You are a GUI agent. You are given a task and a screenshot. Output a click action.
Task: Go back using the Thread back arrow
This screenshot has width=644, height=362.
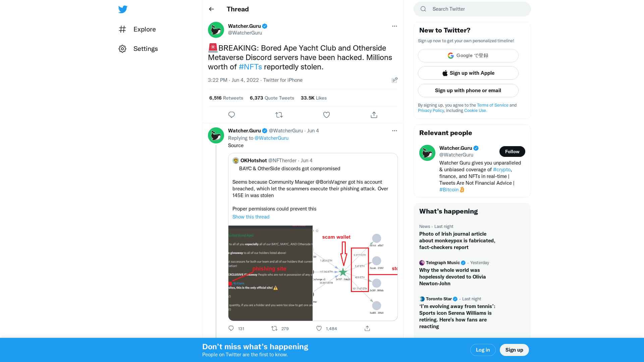pyautogui.click(x=211, y=9)
